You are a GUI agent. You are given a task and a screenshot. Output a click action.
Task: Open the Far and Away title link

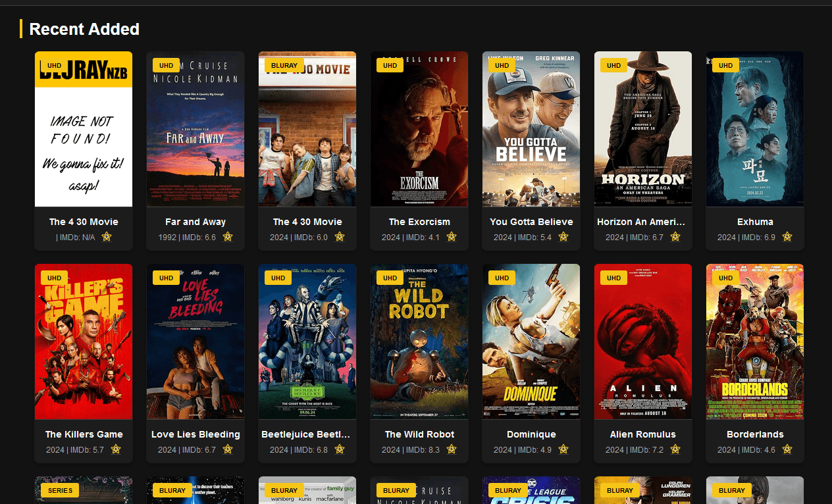pyautogui.click(x=195, y=222)
